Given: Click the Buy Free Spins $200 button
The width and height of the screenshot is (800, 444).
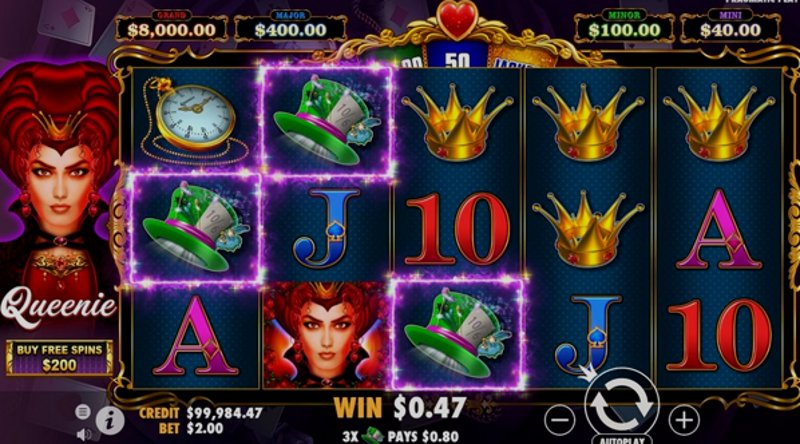Looking at the screenshot, I should [x=60, y=358].
